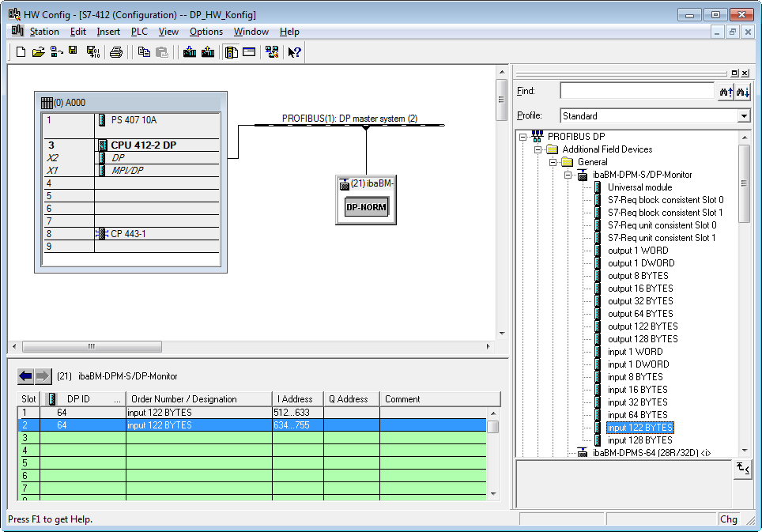Image resolution: width=762 pixels, height=532 pixels.
Task: Click the context Help pointer icon
Action: [294, 52]
